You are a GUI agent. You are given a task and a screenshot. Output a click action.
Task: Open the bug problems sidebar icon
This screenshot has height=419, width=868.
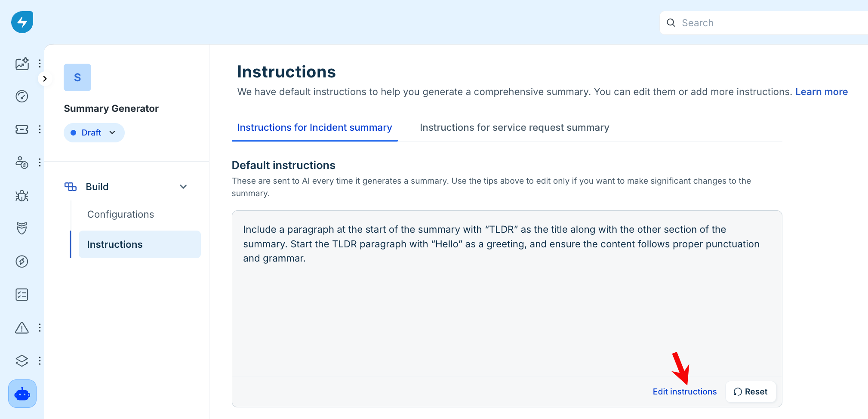click(22, 196)
